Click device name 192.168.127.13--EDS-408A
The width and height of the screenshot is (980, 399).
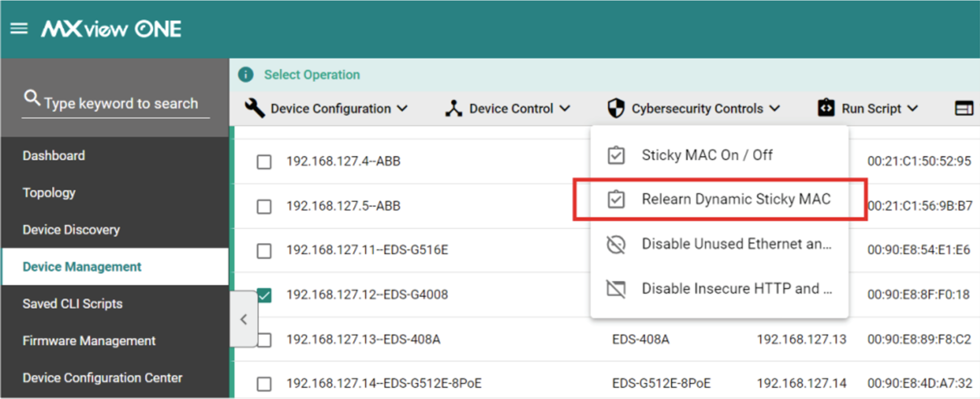point(363,339)
